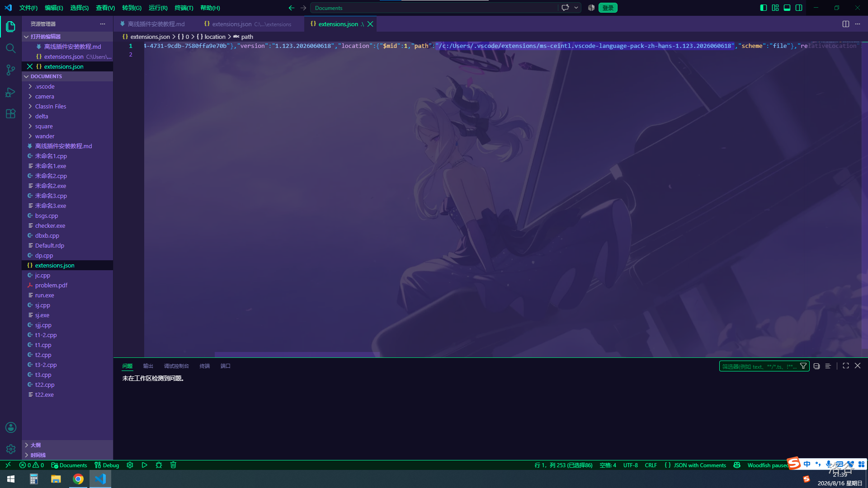This screenshot has height=488, width=868.
Task: Maximize the bottom panel size
Action: coord(846,366)
